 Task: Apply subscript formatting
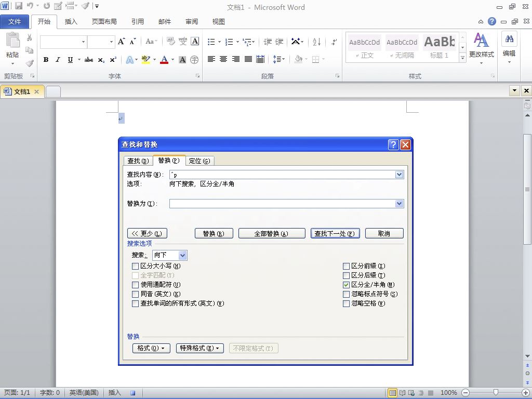(x=101, y=60)
